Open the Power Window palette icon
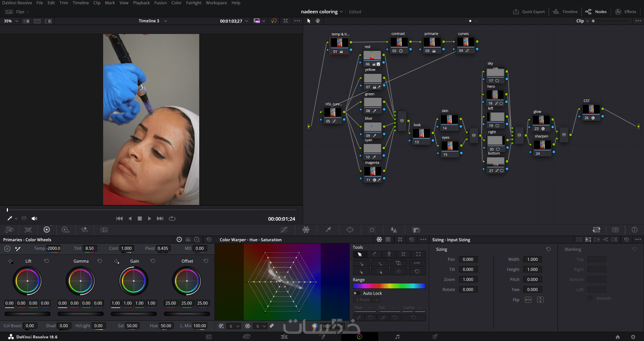This screenshot has width=644, height=341. coord(350,230)
